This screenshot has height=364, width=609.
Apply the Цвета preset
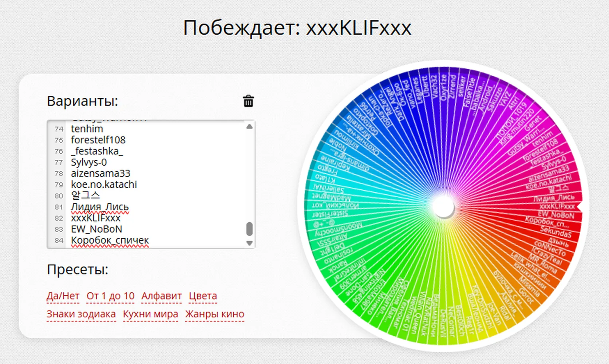203,296
